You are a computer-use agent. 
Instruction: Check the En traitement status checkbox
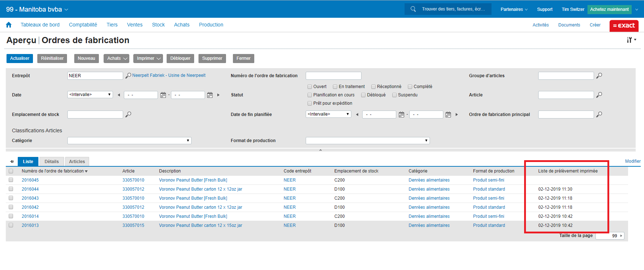[x=335, y=87]
